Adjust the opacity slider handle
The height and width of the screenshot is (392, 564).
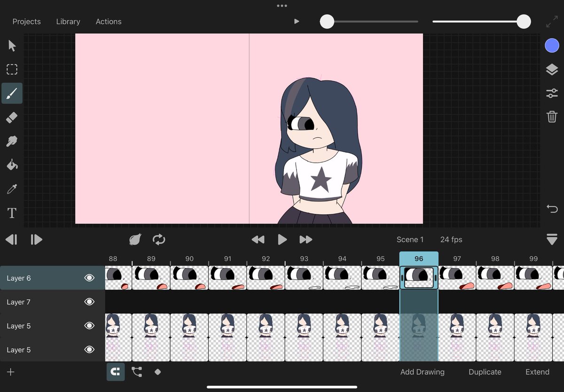[524, 21]
